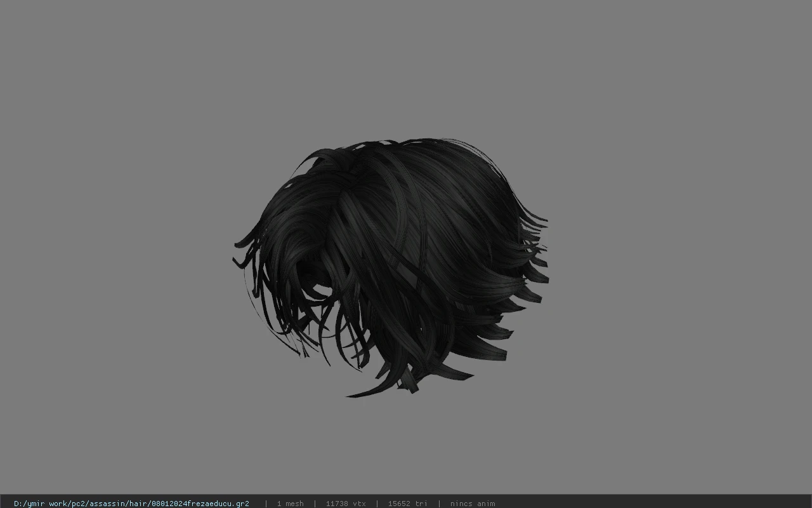Click the 'nincs anim' status entry

click(x=473, y=504)
